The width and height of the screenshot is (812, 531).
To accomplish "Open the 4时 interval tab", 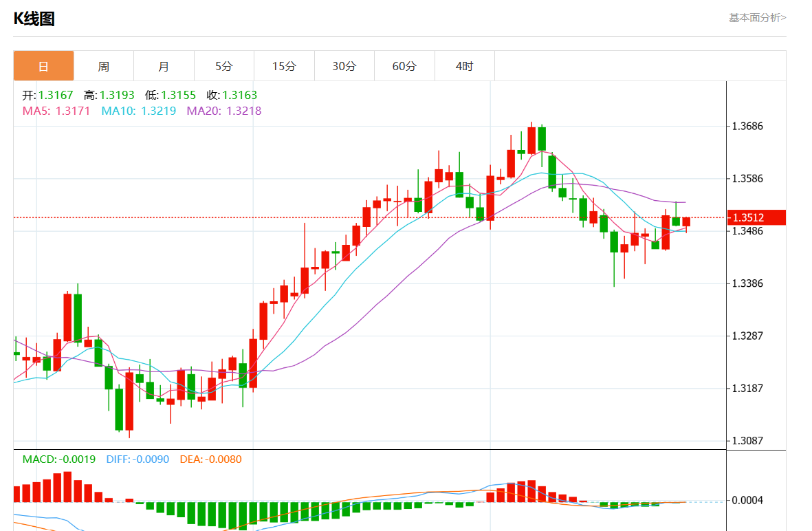I will 465,66.
